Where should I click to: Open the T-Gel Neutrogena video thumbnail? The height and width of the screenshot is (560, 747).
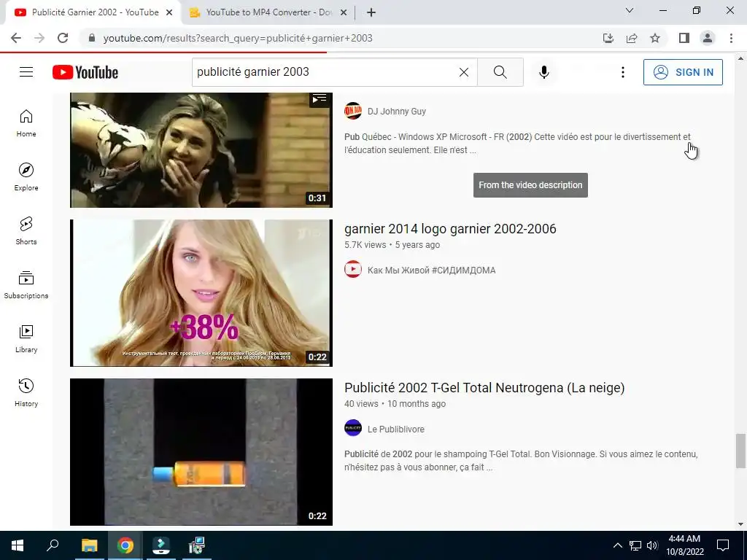tap(201, 452)
